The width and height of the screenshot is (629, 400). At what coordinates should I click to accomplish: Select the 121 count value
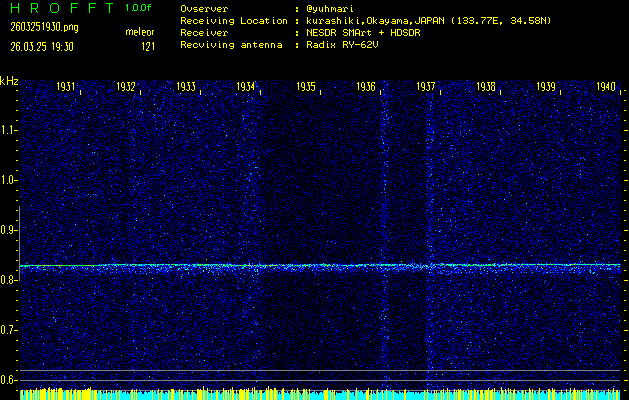point(147,45)
